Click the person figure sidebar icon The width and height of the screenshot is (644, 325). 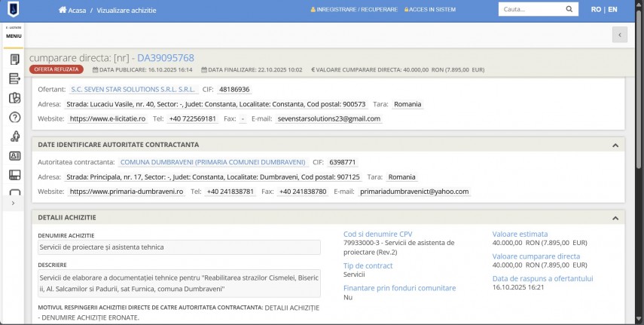tap(14, 136)
